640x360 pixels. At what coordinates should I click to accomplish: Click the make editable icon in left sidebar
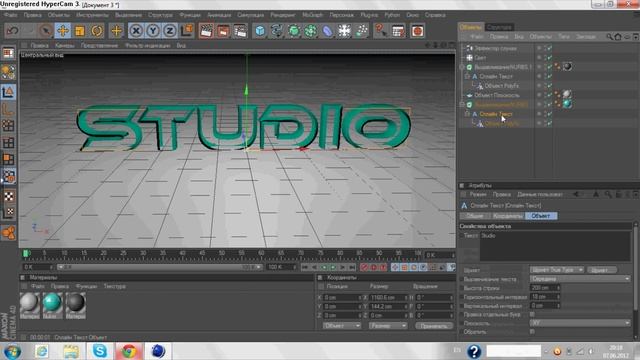coord(9,53)
